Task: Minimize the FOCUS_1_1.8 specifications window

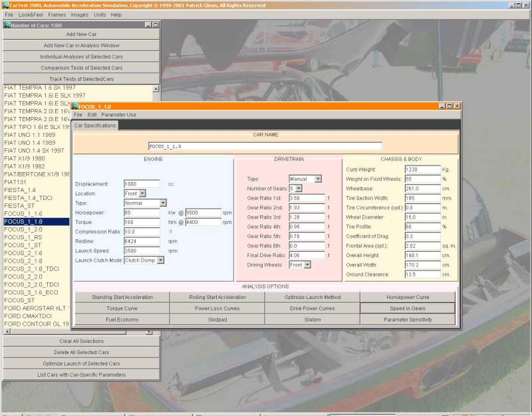Action: [x=441, y=106]
